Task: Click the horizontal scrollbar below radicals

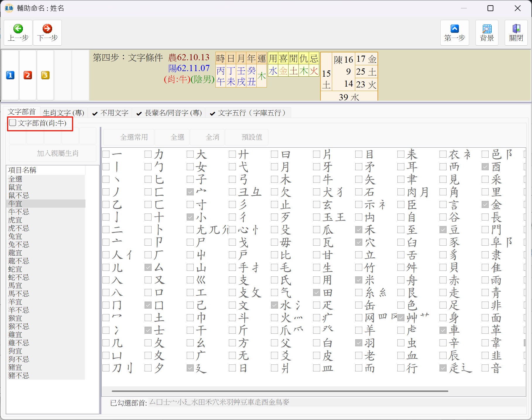Action: click(279, 391)
